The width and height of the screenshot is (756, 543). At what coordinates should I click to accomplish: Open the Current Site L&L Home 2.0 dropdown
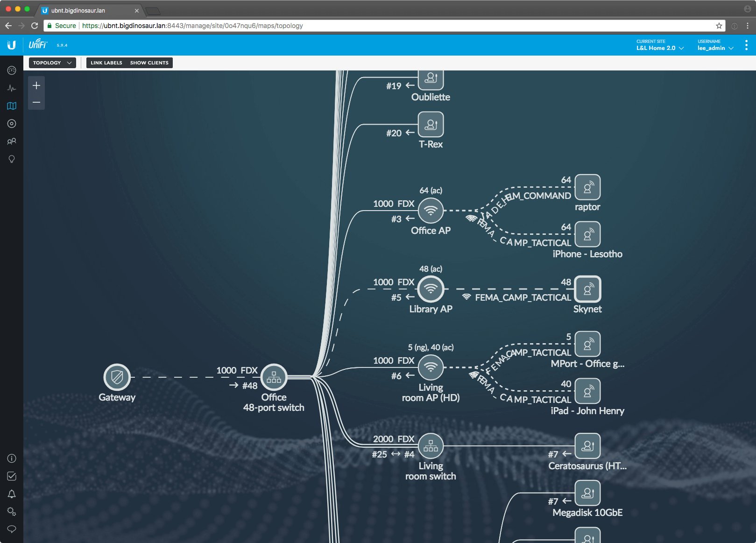[659, 48]
